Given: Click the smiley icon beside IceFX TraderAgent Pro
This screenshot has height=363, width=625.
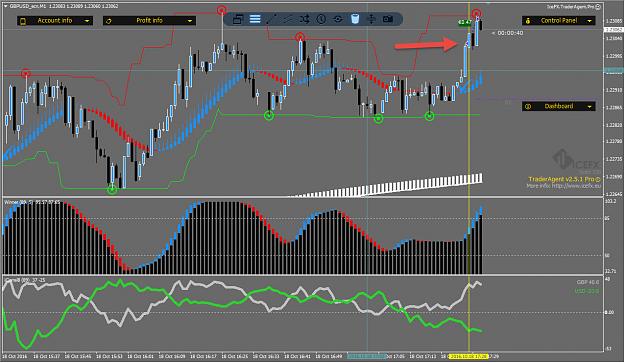Looking at the screenshot, I should coord(598,7).
